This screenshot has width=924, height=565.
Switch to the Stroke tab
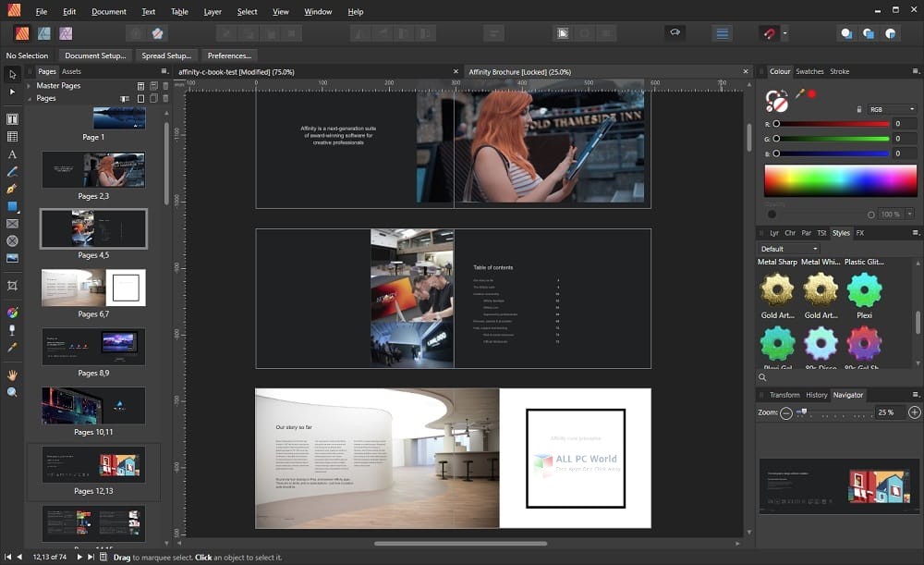[x=839, y=71]
